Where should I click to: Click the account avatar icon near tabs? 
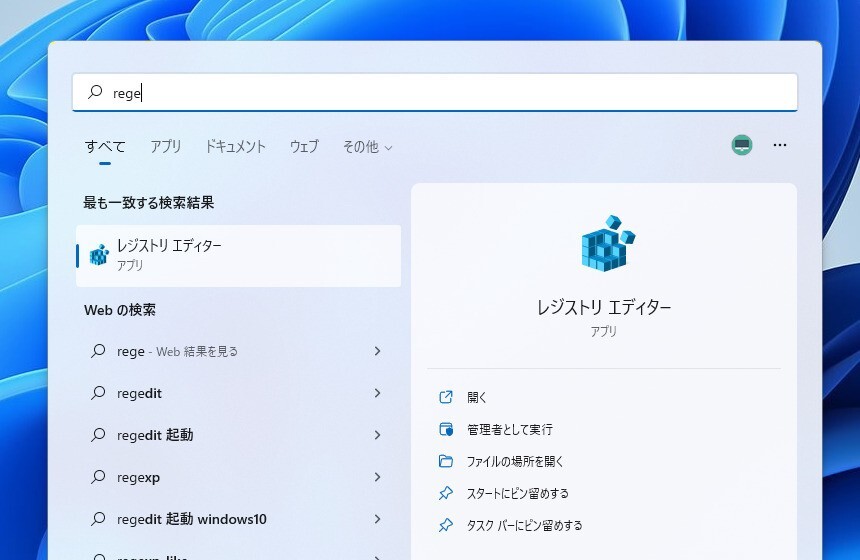click(741, 146)
